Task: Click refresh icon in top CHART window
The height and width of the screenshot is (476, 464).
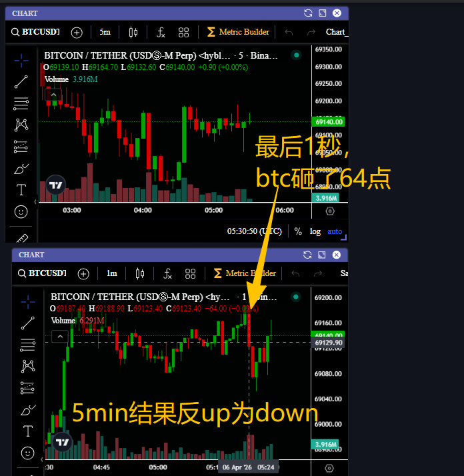Action: 308,13
